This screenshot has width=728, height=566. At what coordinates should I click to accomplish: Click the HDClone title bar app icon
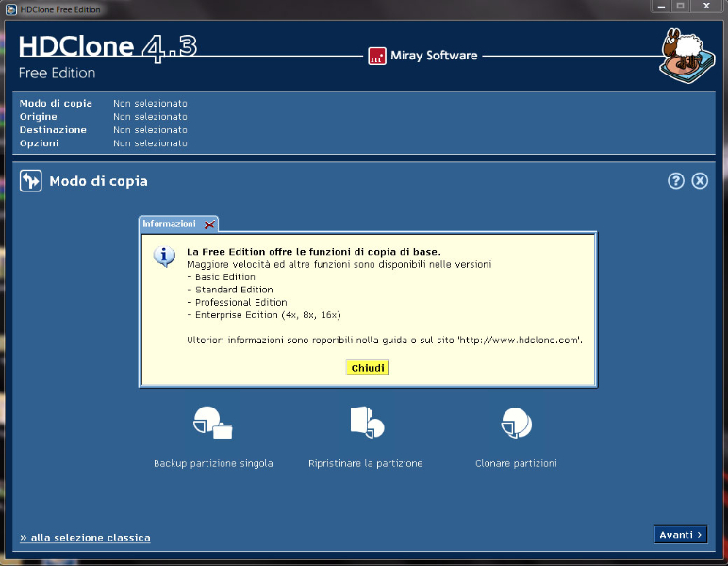(10, 8)
